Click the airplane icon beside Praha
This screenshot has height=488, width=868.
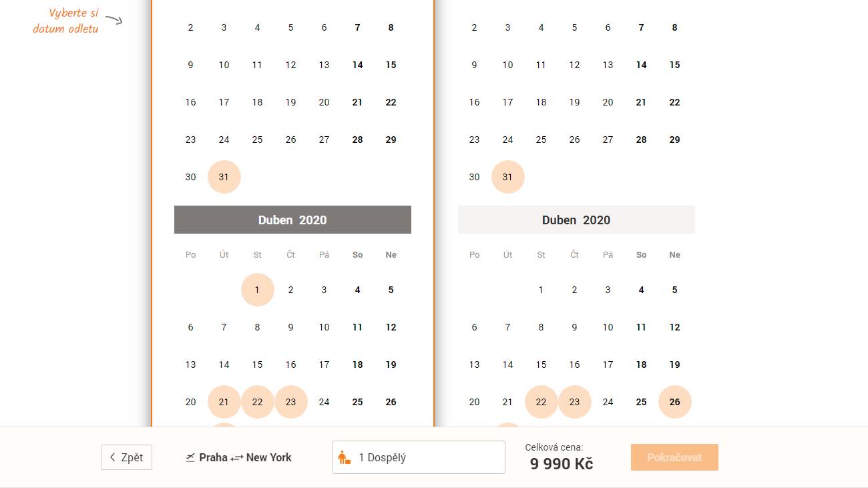point(190,457)
